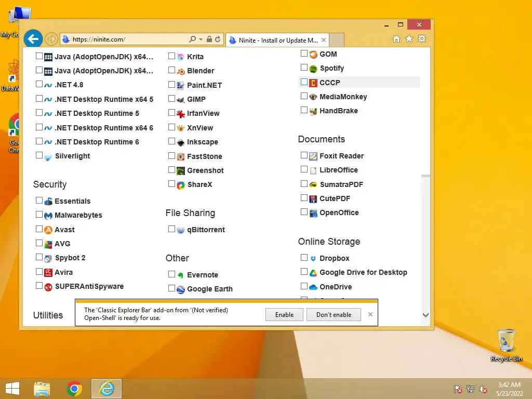This screenshot has width=532, height=399.
Task: Select the .NET 4.8 checkbox
Action: tap(39, 84)
